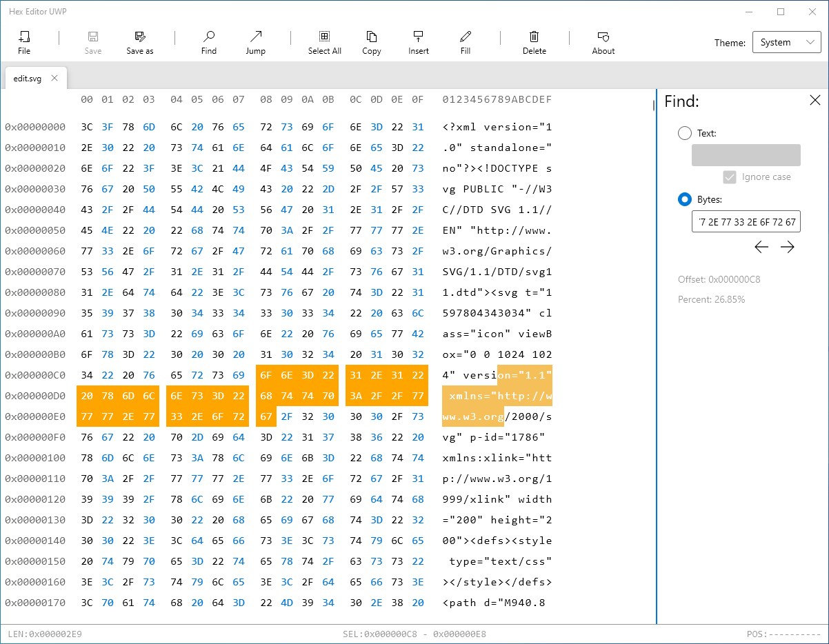The width and height of the screenshot is (829, 644).
Task: Click the Save as icon
Action: (140, 37)
